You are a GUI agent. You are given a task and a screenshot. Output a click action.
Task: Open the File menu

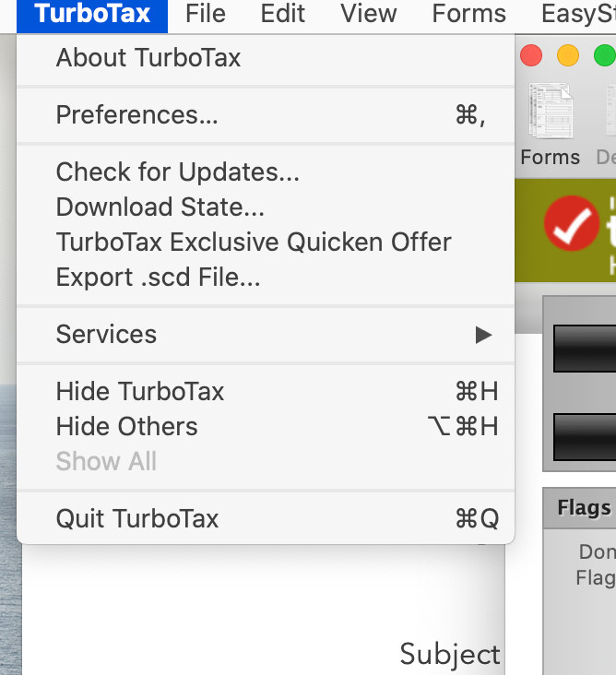[x=206, y=15]
